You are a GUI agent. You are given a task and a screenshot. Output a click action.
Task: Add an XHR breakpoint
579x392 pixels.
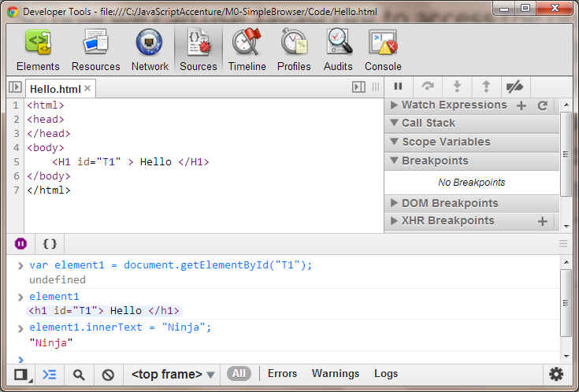tap(542, 221)
